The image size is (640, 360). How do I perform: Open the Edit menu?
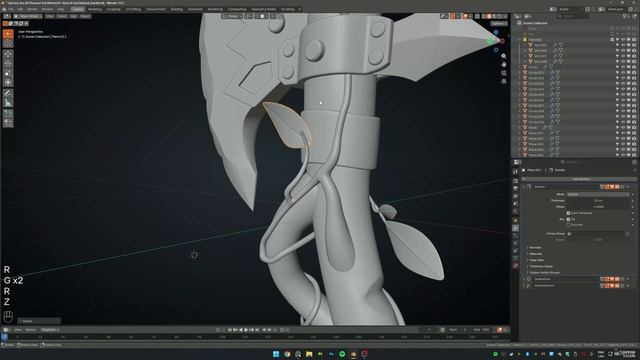point(20,9)
